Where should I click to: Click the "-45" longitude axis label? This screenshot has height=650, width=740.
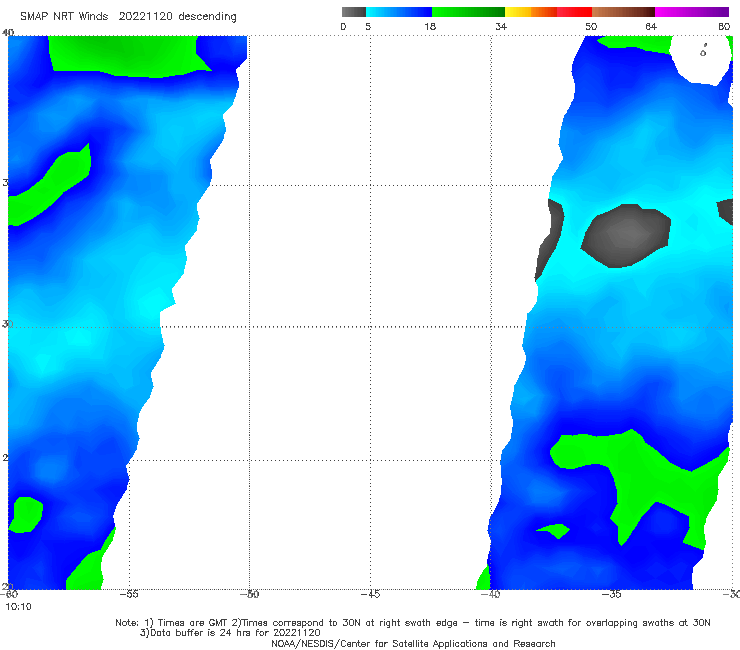pos(370,594)
